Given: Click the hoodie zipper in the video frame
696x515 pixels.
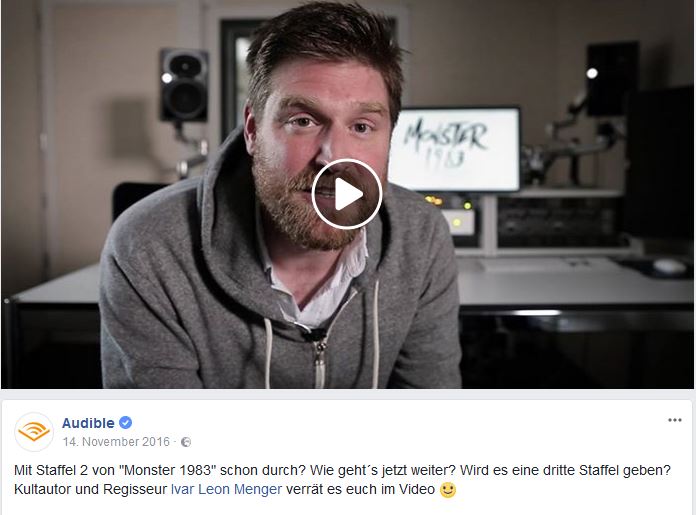Looking at the screenshot, I should [x=320, y=360].
